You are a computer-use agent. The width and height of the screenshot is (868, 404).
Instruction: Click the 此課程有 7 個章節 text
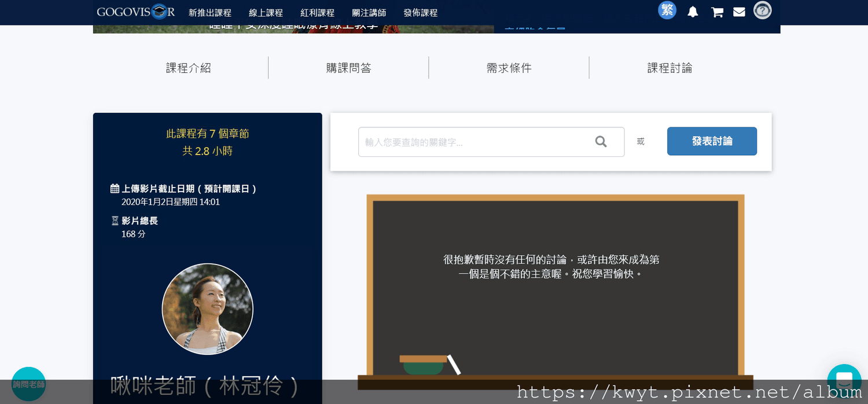pos(208,134)
